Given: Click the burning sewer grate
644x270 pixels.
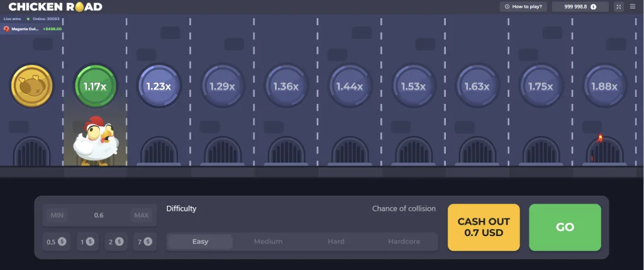Looking at the screenshot, I should [604, 150].
